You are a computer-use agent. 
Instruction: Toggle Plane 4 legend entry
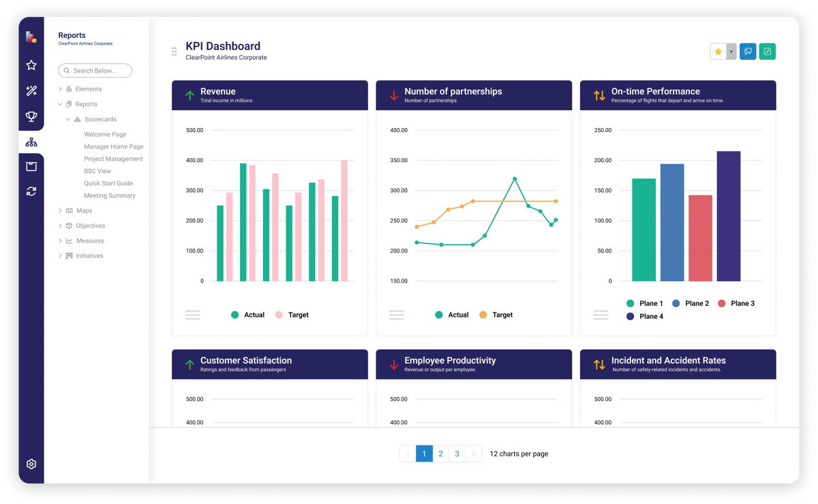(644, 317)
